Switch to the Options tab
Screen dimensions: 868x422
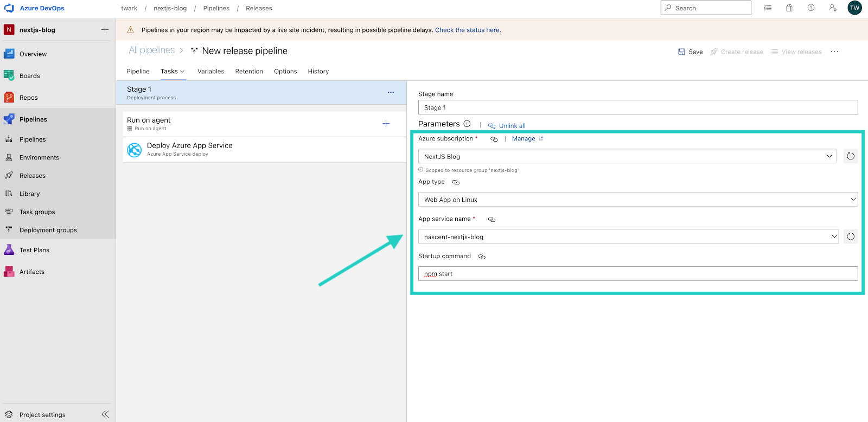tap(285, 71)
